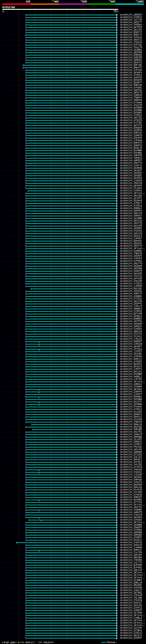
Task: Select the query name AV552760
Action: [x=8, y=8]
